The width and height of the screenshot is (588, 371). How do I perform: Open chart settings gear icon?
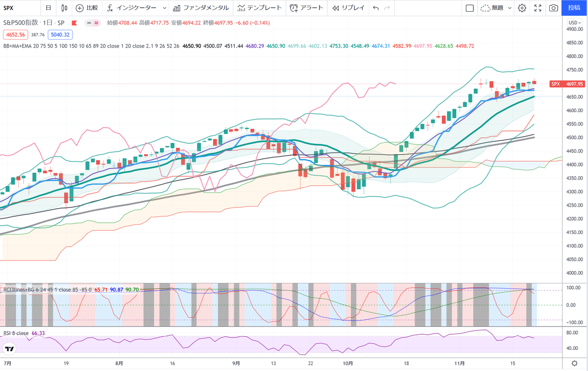click(522, 8)
